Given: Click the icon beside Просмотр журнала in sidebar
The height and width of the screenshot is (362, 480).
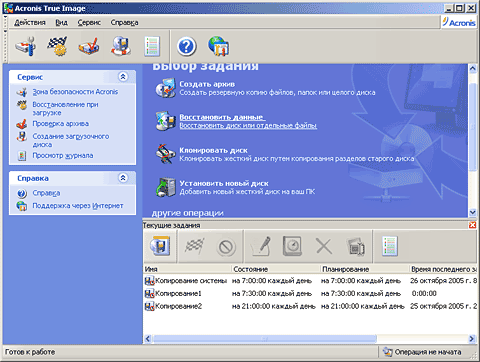Looking at the screenshot, I should [22, 156].
